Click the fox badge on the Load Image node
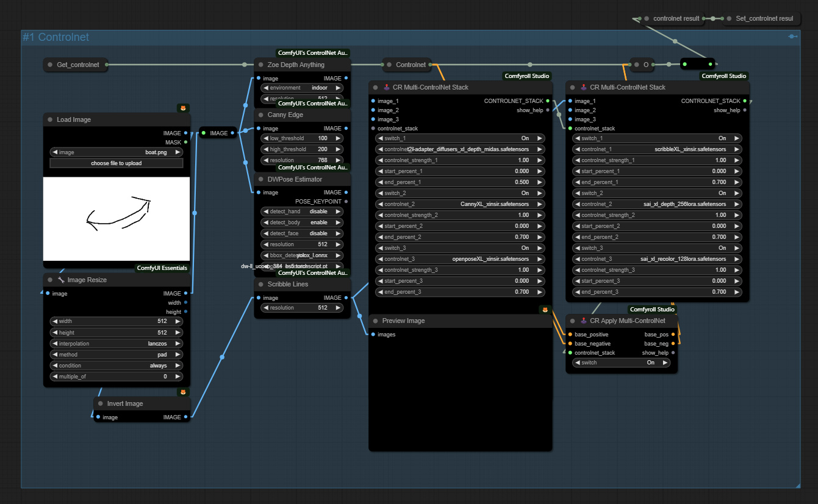This screenshot has height=504, width=818. 183,107
